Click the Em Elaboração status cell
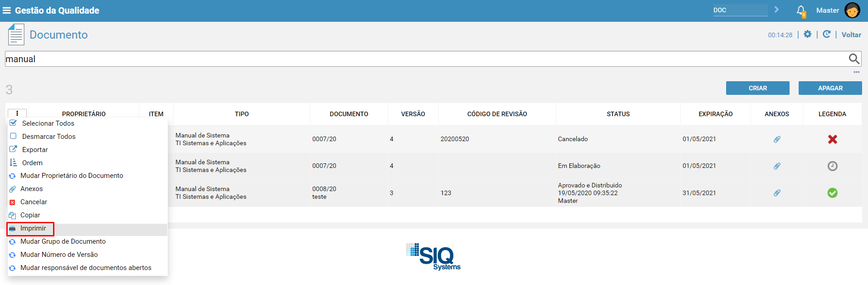Image resolution: width=868 pixels, height=285 pixels. click(x=579, y=166)
